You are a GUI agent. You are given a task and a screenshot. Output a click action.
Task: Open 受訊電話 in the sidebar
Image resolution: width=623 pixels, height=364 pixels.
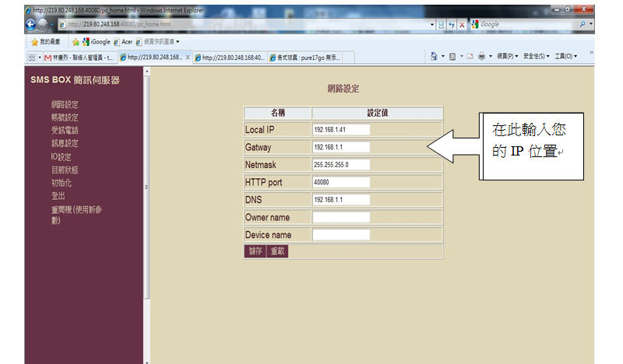65,131
